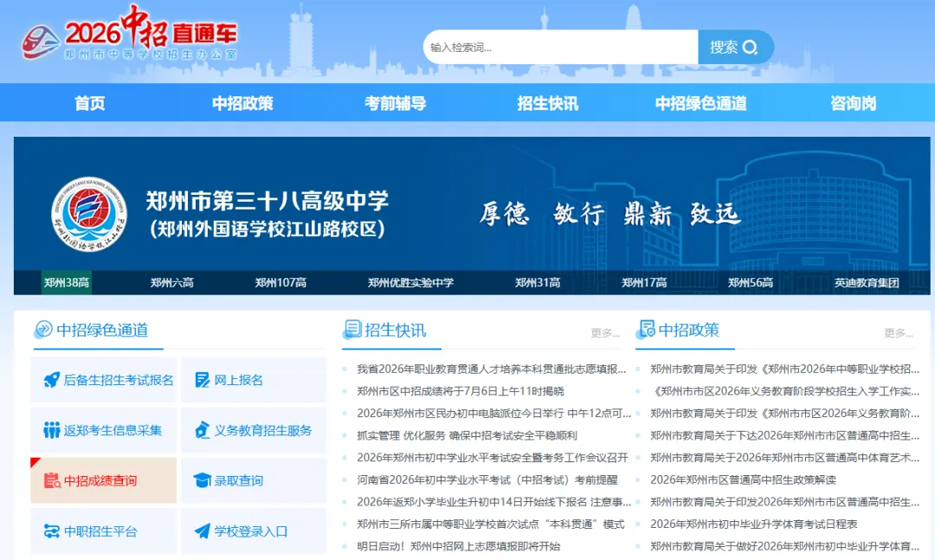The image size is (935, 560).
Task: Open the highlighted 中招成绩查询 tile
Action: tap(104, 480)
